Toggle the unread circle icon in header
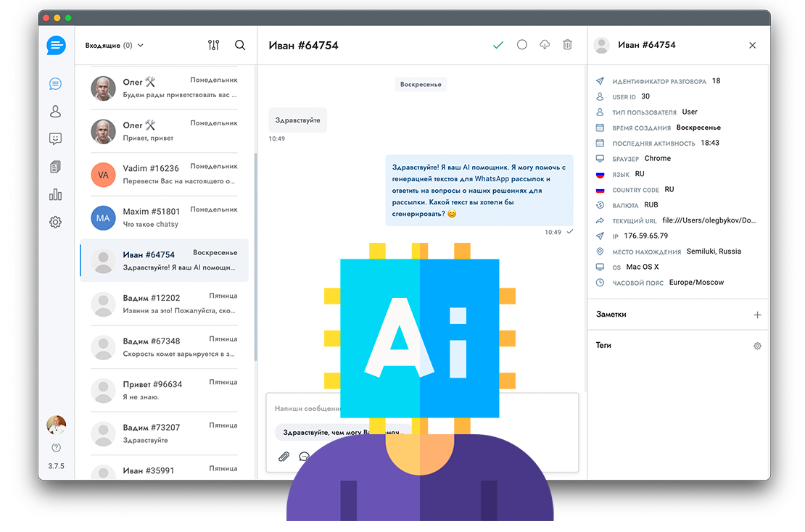The width and height of the screenshot is (805, 532). click(522, 45)
